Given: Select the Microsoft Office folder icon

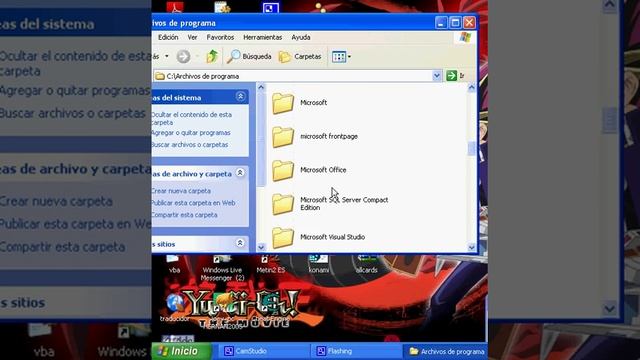Looking at the screenshot, I should coord(283,170).
